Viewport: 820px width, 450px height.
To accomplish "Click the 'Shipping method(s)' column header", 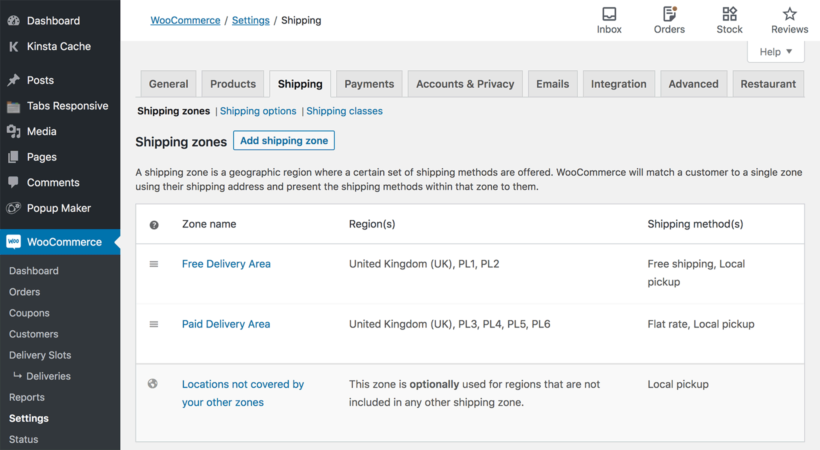I will click(x=695, y=224).
